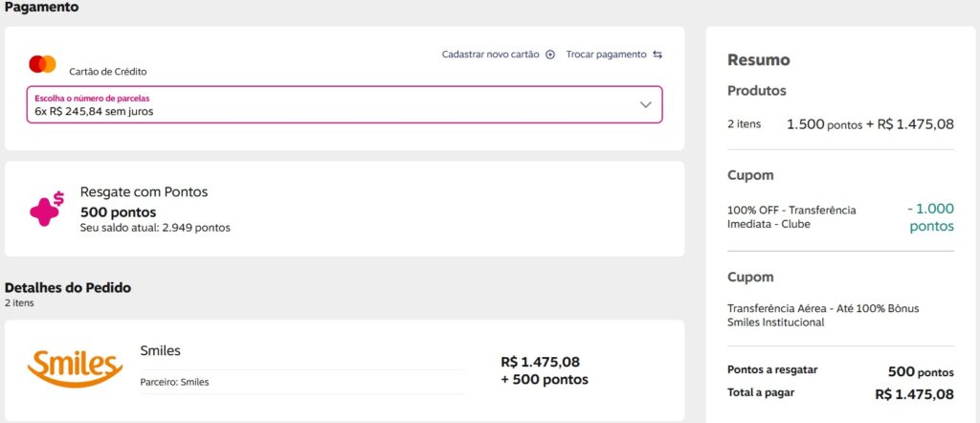The image size is (980, 423).
Task: Click the Resgate com Pontos title
Action: pos(144,191)
